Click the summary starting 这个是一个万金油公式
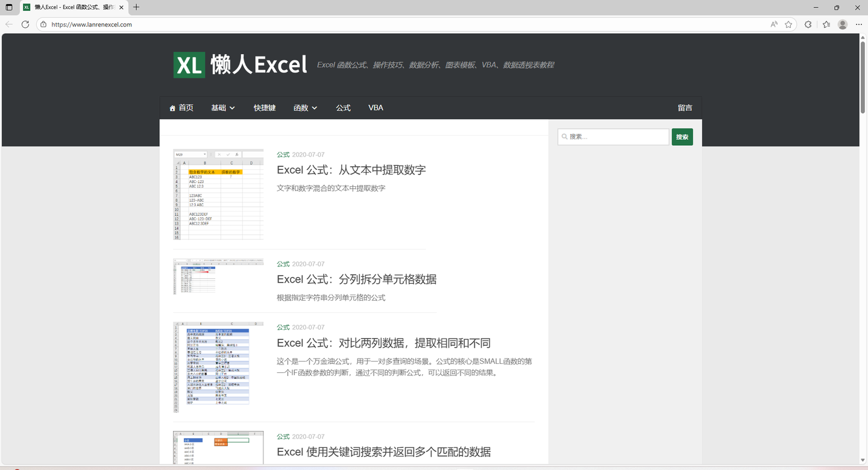 pyautogui.click(x=404, y=367)
